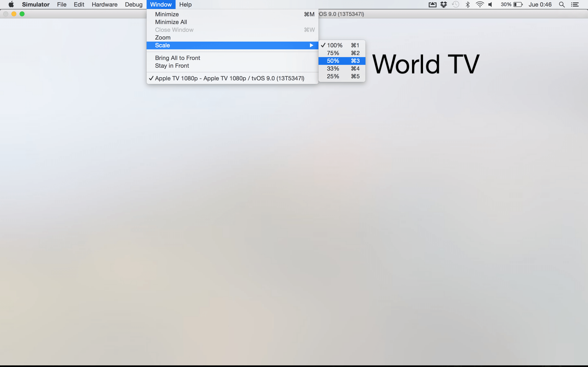
Task: Select the checked 100% scale option
Action: pos(335,45)
